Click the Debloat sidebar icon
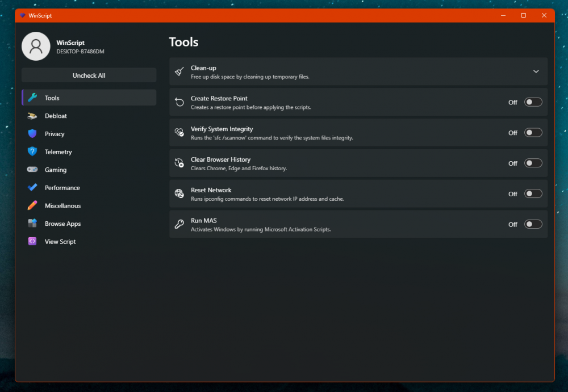This screenshot has height=392, width=568. tap(32, 116)
